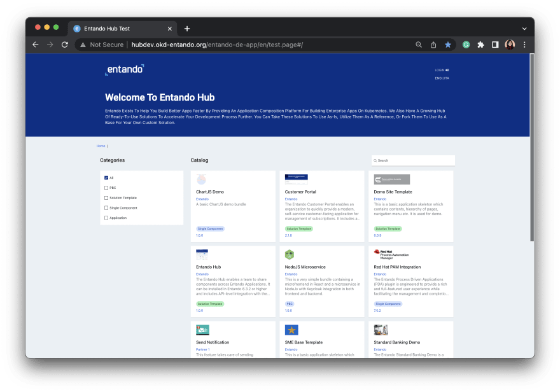Open the Send Notification title
560x392 pixels.
(213, 342)
